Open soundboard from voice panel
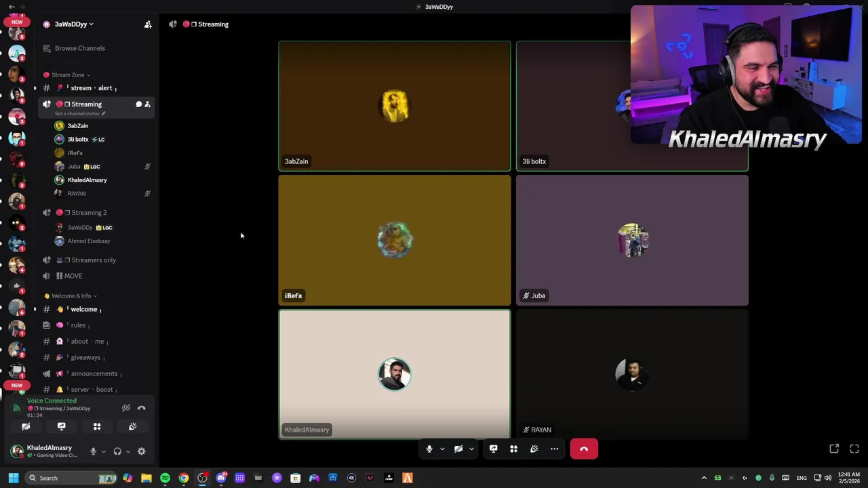This screenshot has height=488, width=868. [133, 426]
